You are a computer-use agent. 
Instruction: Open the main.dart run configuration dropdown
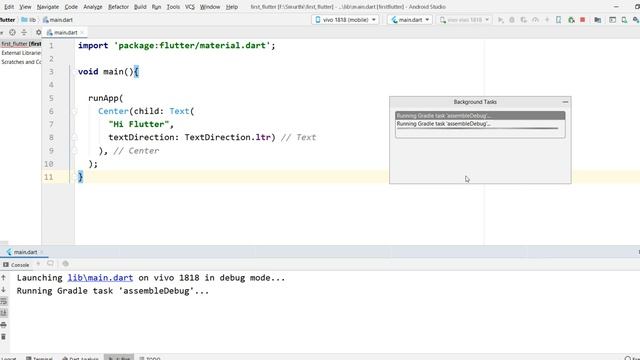click(x=410, y=20)
